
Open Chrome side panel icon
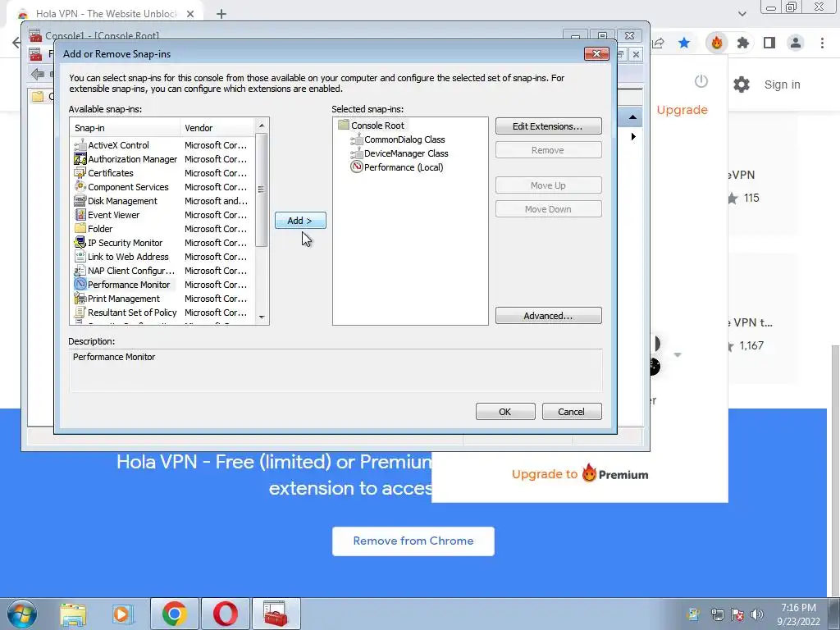point(769,43)
